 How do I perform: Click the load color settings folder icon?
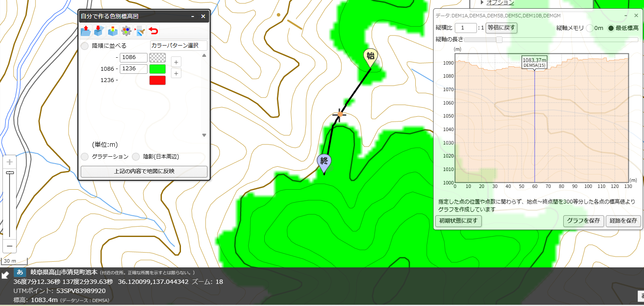pos(85,31)
